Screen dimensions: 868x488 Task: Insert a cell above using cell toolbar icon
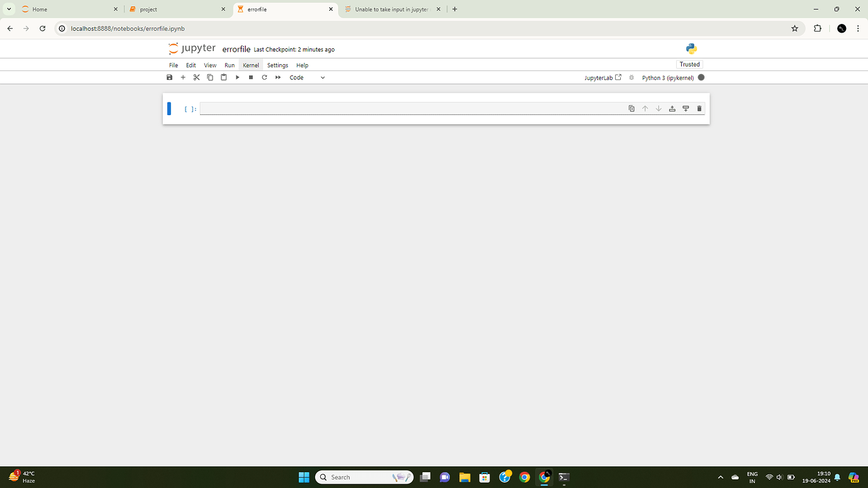click(x=672, y=109)
